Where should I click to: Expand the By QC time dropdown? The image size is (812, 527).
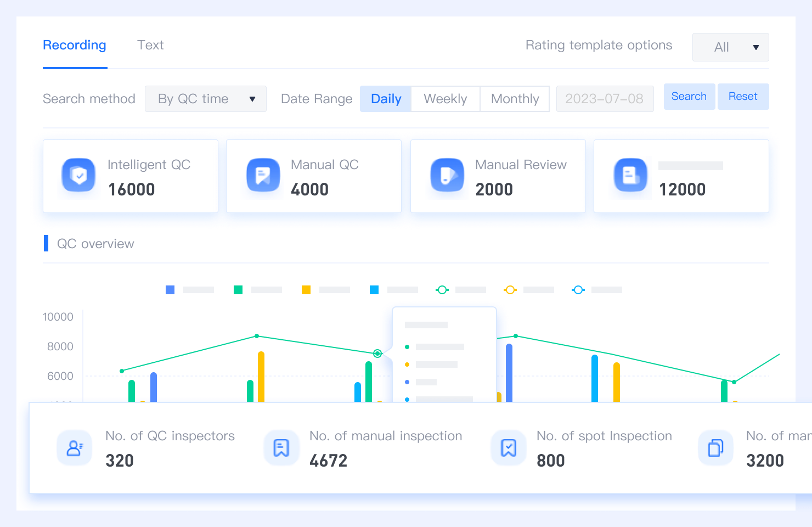[206, 99]
